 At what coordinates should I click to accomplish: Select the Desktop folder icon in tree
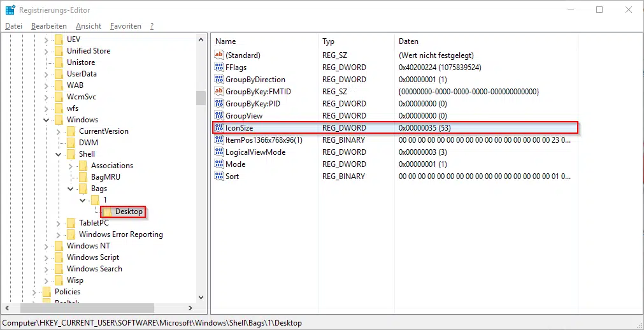[107, 212]
